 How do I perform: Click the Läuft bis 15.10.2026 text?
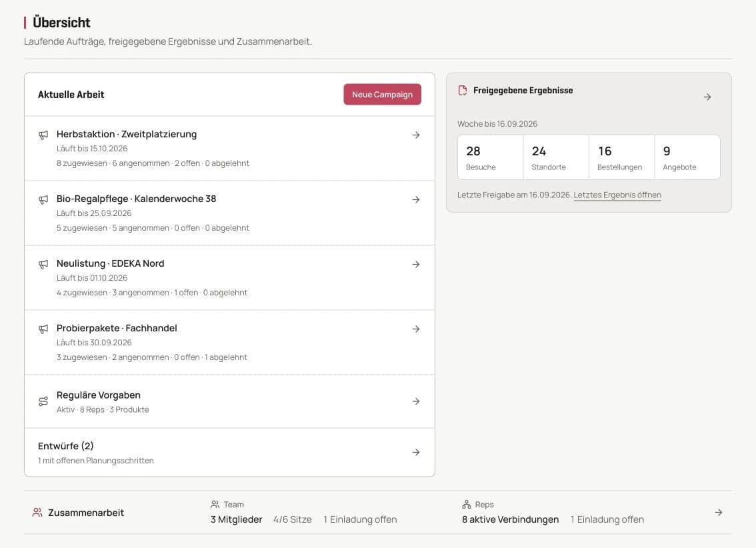92,149
